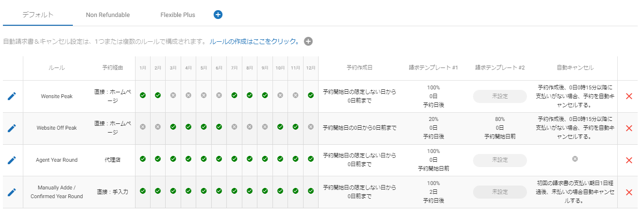Edit the Manually Adde / Confirmed Year Round rule
The height and width of the screenshot is (220, 644).
coord(12,192)
